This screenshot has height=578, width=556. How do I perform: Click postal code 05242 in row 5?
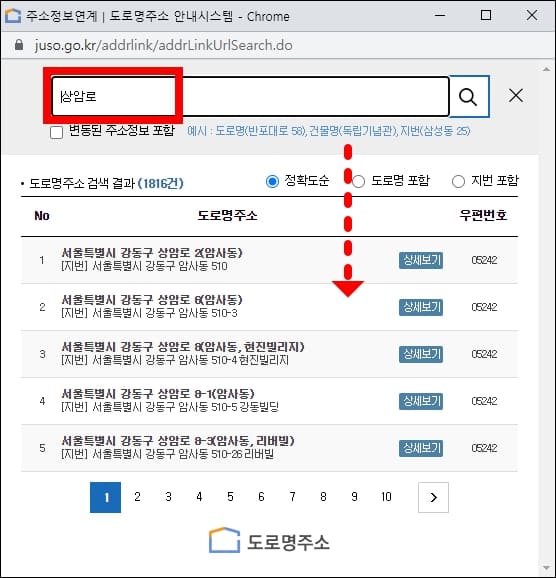click(x=484, y=448)
